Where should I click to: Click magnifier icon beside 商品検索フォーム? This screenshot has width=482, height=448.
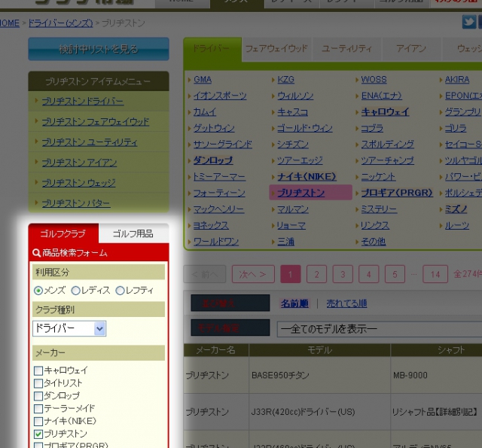coord(36,253)
